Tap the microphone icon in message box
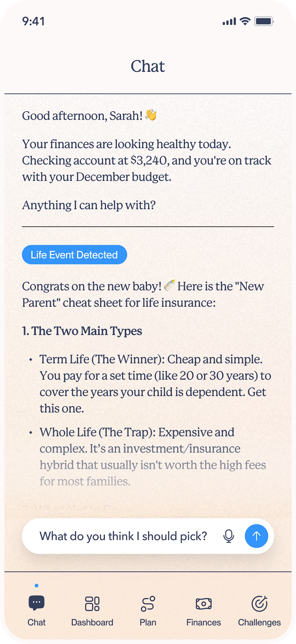The height and width of the screenshot is (644, 296). tap(229, 536)
